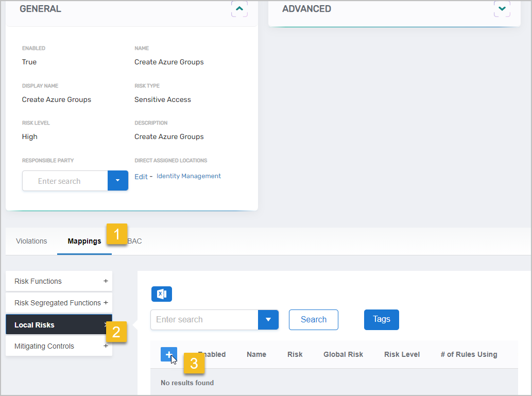532x396 pixels.
Task: Click the Excel export icon
Action: 161,294
